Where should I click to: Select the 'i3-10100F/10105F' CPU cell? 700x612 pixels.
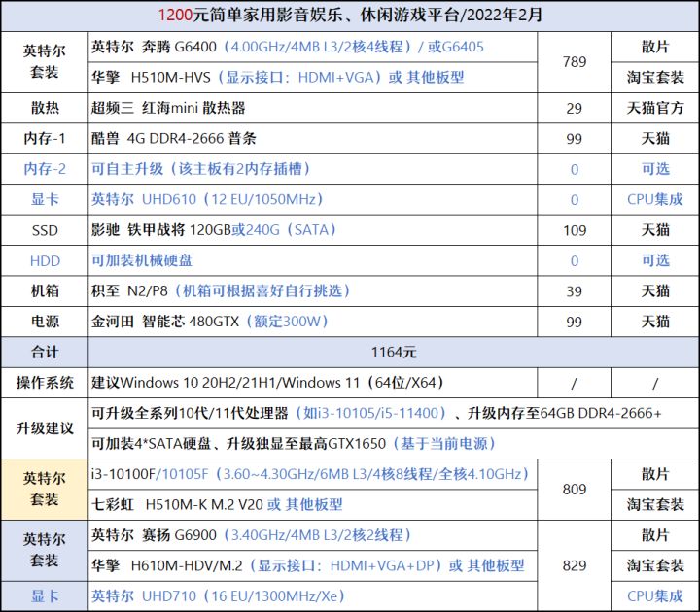point(312,474)
